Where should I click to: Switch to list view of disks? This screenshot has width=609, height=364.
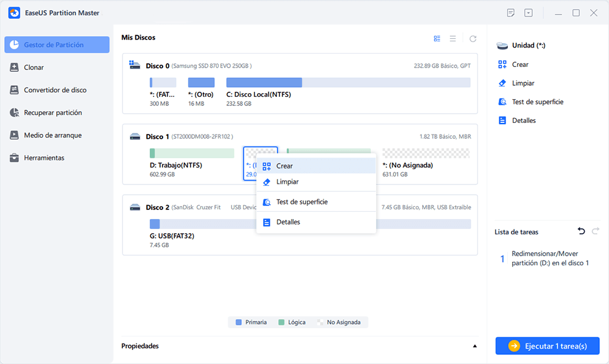click(453, 38)
